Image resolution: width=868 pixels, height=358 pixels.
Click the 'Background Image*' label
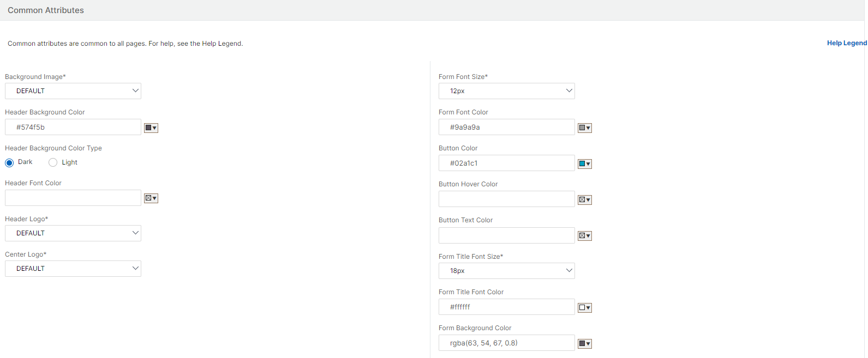pos(35,77)
